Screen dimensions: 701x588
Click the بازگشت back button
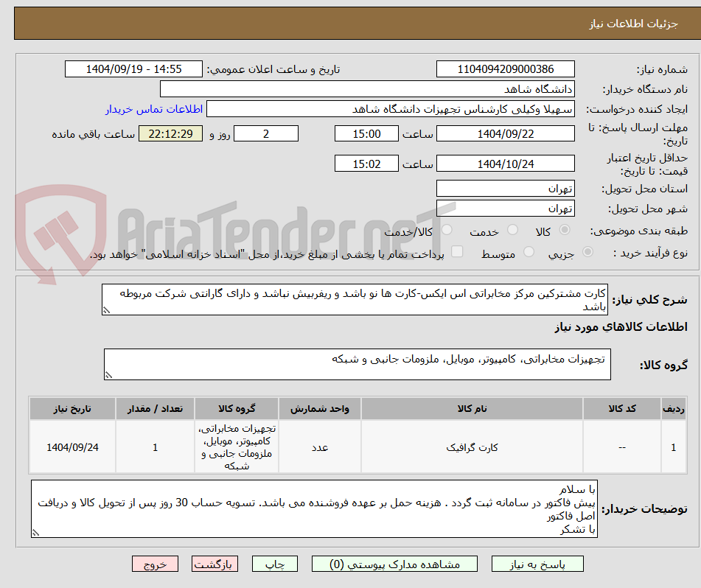(215, 564)
